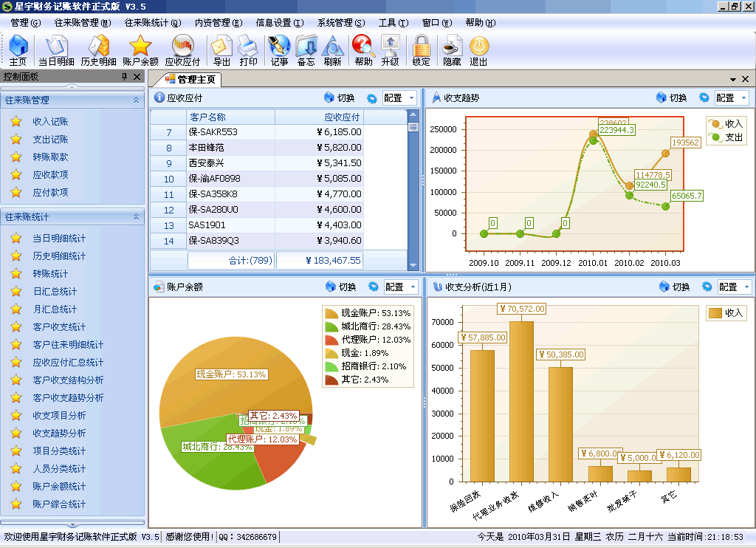Click the 打印 print icon
Image resolution: width=756 pixels, height=548 pixels.
248,50
